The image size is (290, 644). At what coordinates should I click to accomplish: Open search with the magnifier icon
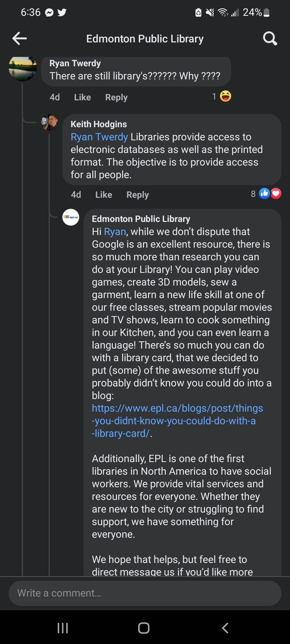[270, 38]
